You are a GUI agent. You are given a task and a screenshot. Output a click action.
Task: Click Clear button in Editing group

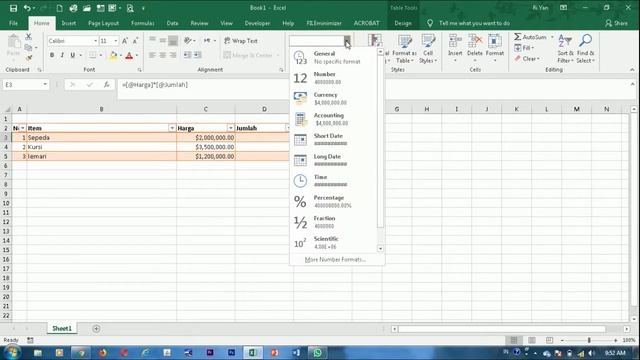527,59
